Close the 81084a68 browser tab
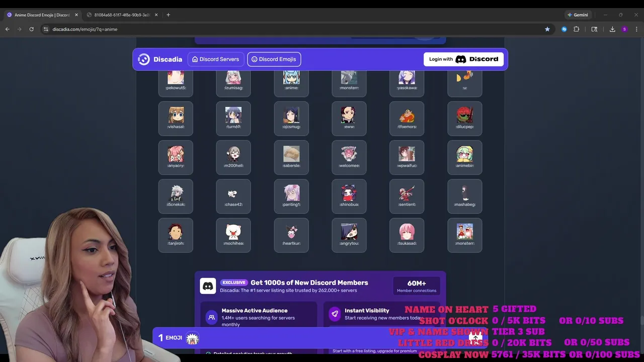 (156, 15)
